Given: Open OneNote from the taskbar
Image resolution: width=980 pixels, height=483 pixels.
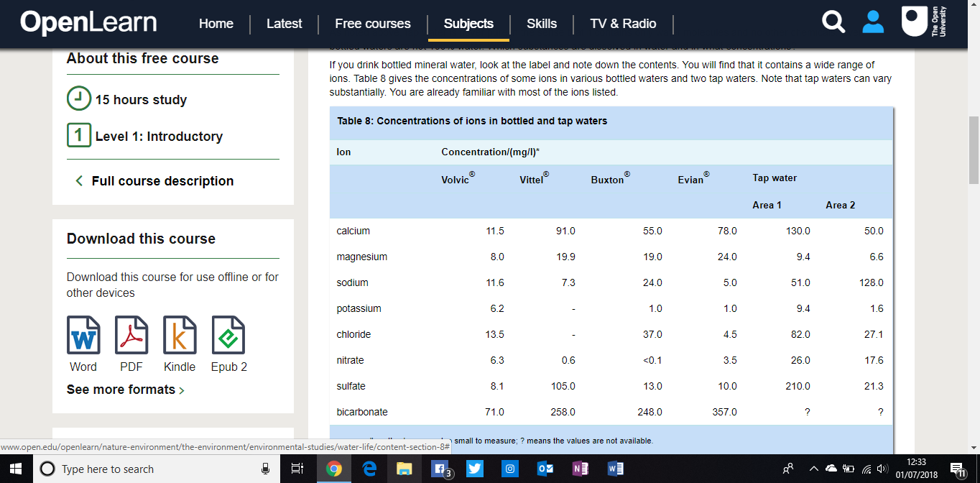Looking at the screenshot, I should (x=581, y=469).
